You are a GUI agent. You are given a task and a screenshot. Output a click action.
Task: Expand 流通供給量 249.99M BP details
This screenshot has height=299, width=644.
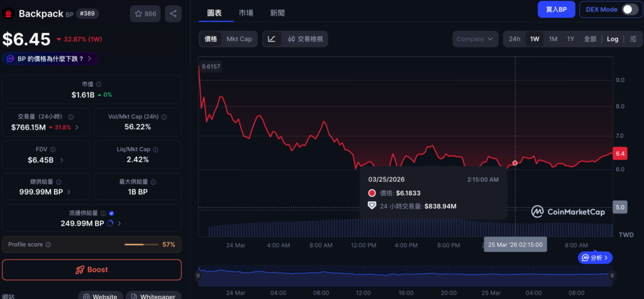pyautogui.click(x=119, y=223)
